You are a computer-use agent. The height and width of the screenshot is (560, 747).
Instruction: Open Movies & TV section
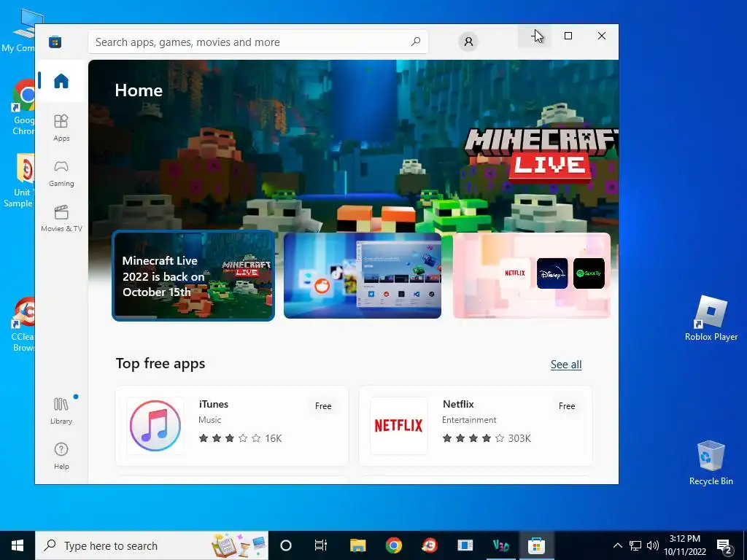(x=61, y=218)
